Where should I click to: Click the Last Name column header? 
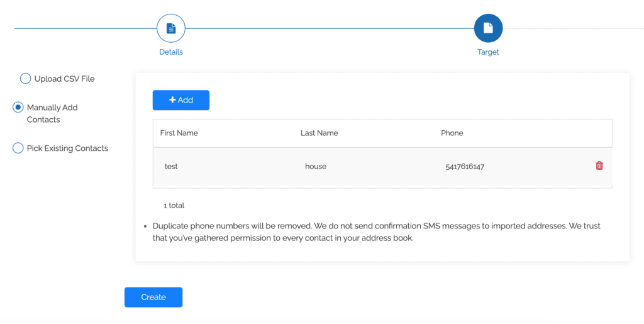click(319, 133)
